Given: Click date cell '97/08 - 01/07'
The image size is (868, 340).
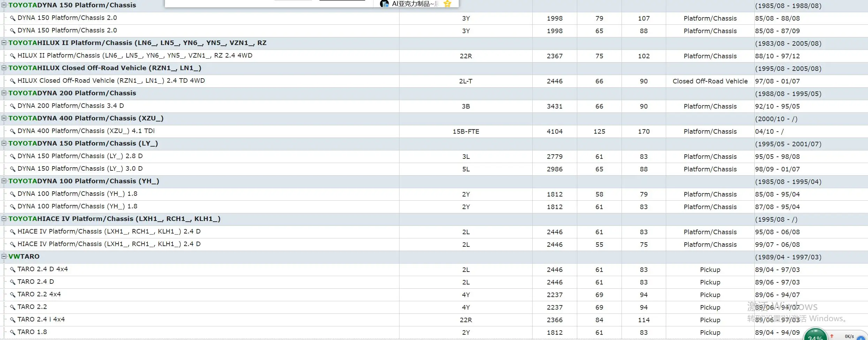Looking at the screenshot, I should tap(777, 81).
